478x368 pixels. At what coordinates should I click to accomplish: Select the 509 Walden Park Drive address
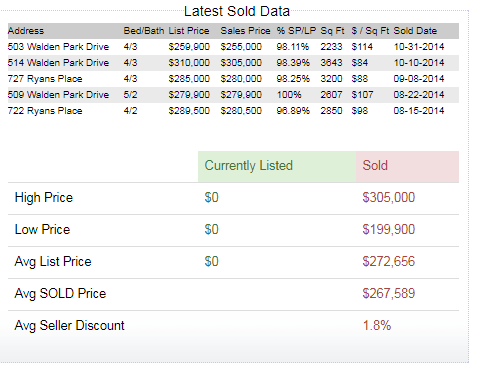coord(58,95)
